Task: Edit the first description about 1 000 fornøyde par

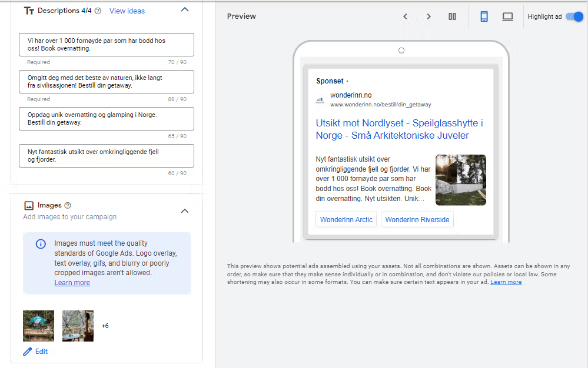Action: [107, 45]
